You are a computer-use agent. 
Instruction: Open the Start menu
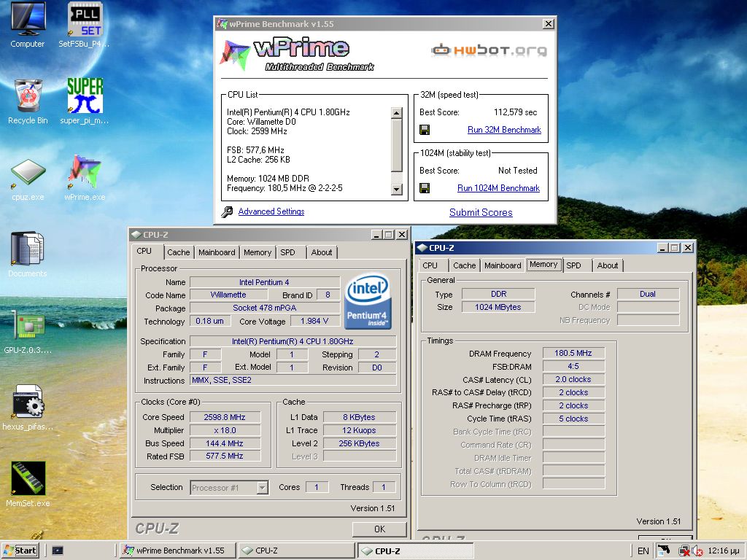tap(20, 551)
